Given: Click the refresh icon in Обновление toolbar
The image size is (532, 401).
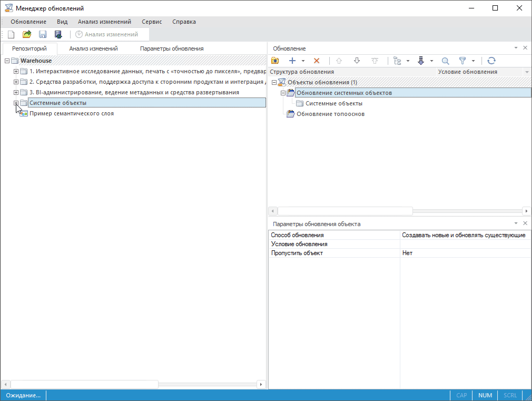Looking at the screenshot, I should [x=491, y=61].
